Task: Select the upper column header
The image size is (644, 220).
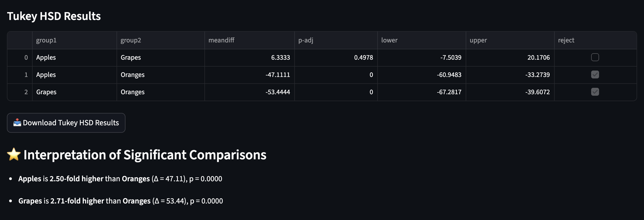Action: pos(510,40)
